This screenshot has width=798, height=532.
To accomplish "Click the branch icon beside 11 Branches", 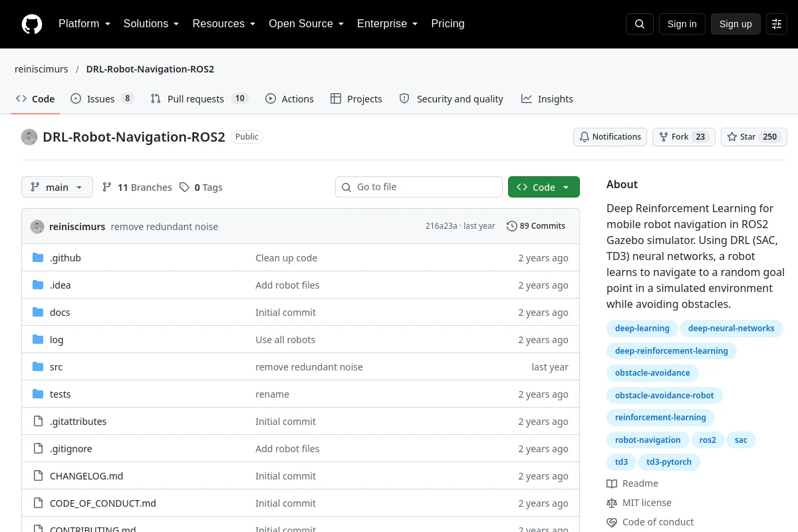I will 107,188.
